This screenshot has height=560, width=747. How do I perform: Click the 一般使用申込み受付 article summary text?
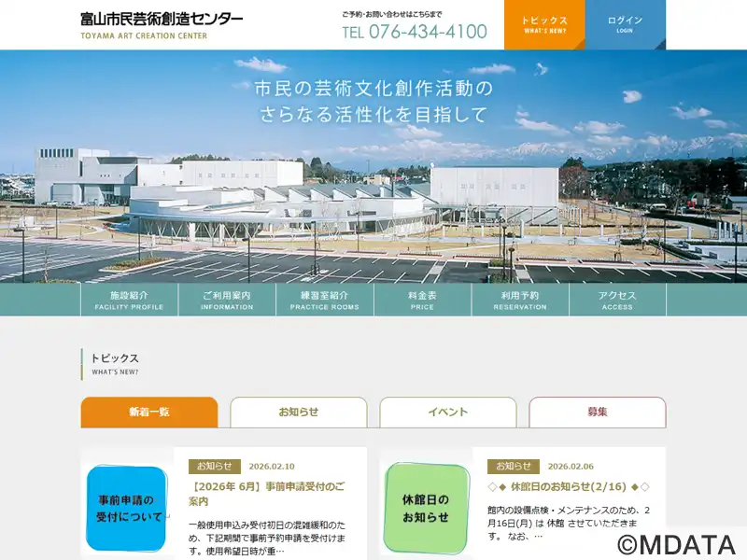267,539
